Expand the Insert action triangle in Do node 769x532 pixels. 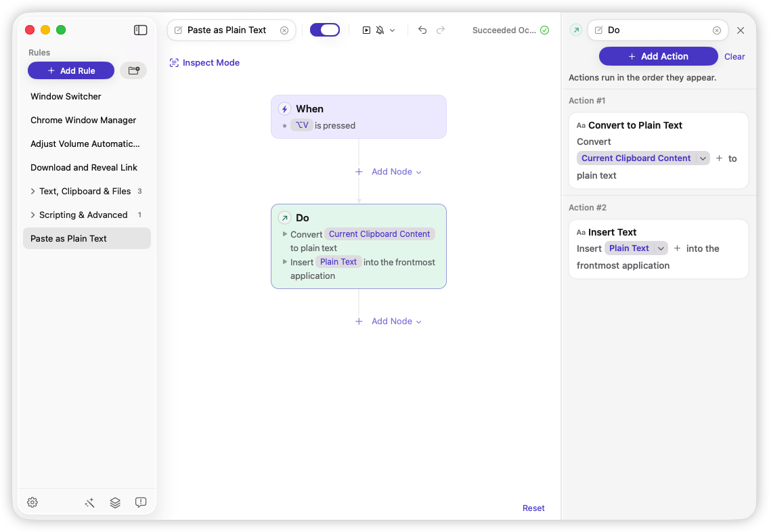(284, 262)
